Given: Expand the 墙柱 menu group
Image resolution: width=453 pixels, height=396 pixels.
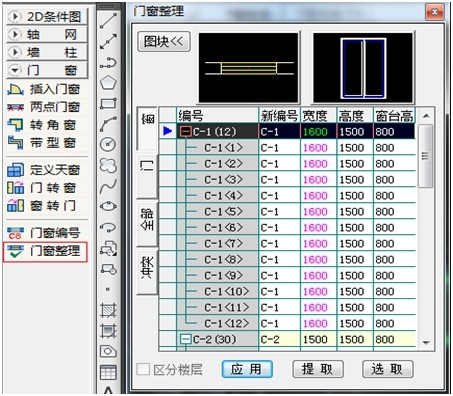Looking at the screenshot, I should coord(47,52).
